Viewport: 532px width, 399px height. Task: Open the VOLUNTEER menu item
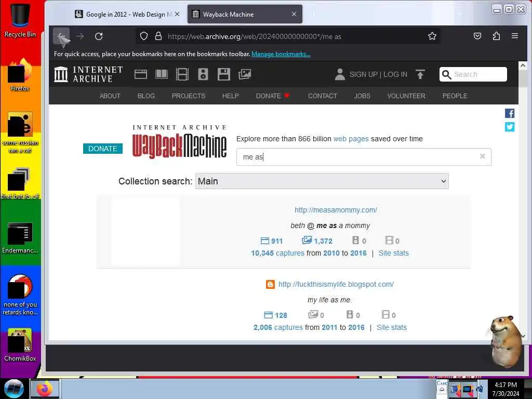point(406,96)
